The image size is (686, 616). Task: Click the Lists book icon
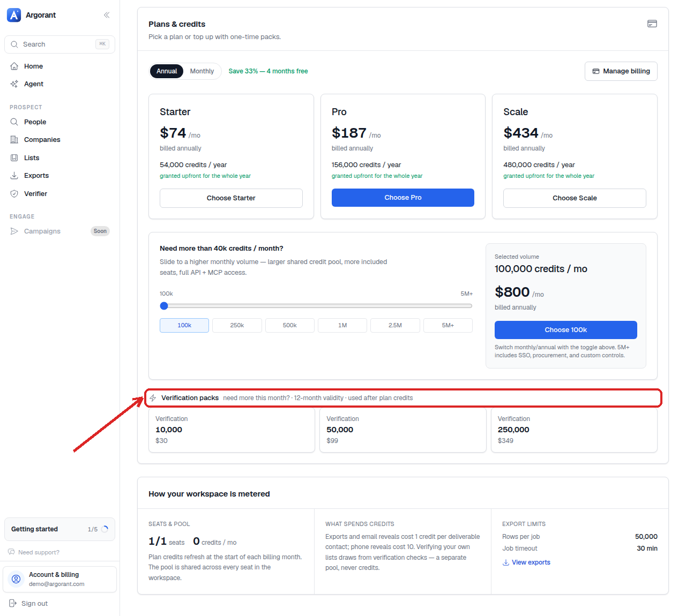(x=14, y=158)
